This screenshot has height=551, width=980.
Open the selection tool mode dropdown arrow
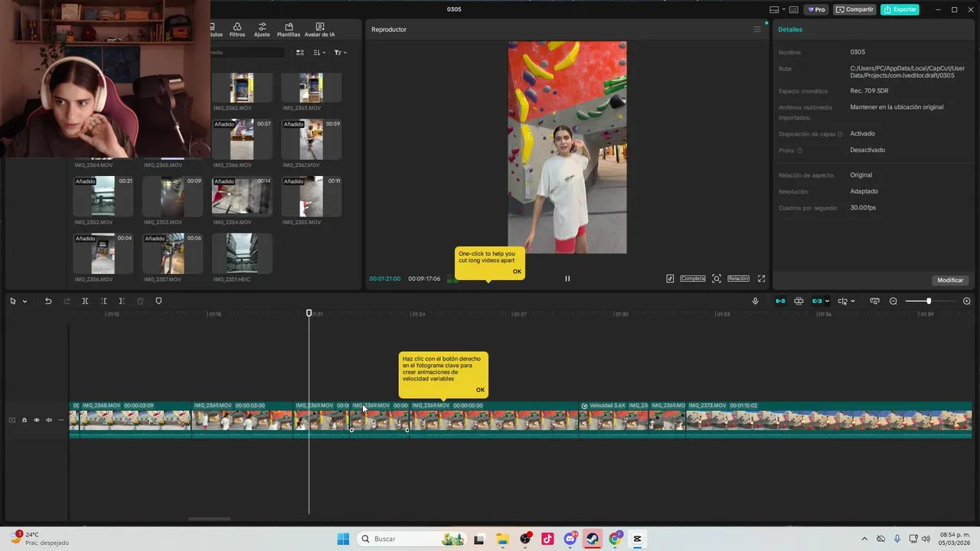click(24, 302)
